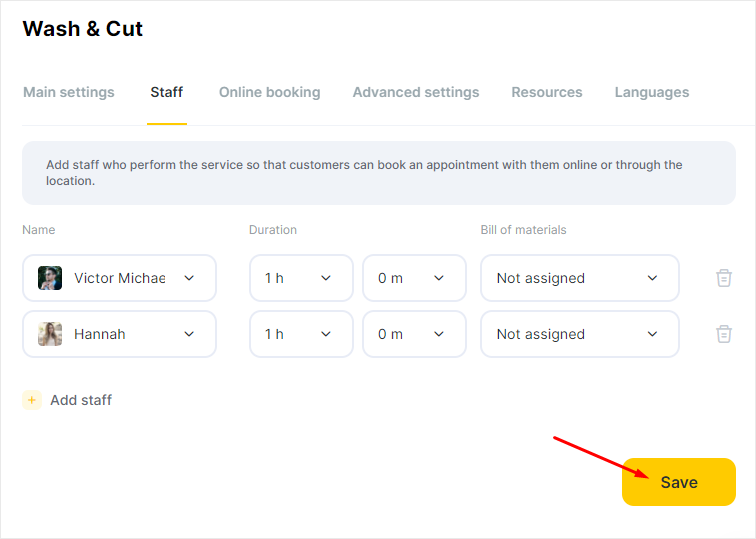Click the yellow plus icon for Add staff
This screenshot has height=539, width=756.
[32, 400]
